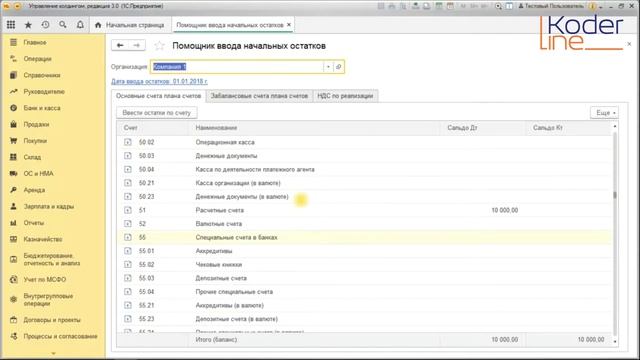Select row Прочие специальные счета

click(364, 292)
